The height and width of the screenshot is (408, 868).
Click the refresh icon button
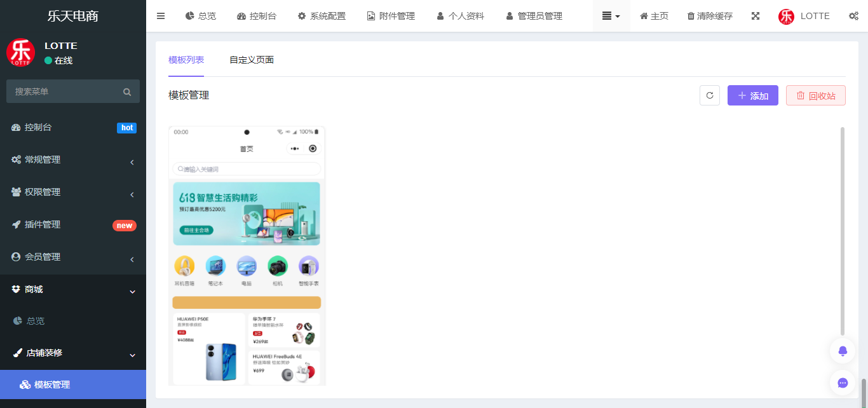click(x=710, y=95)
